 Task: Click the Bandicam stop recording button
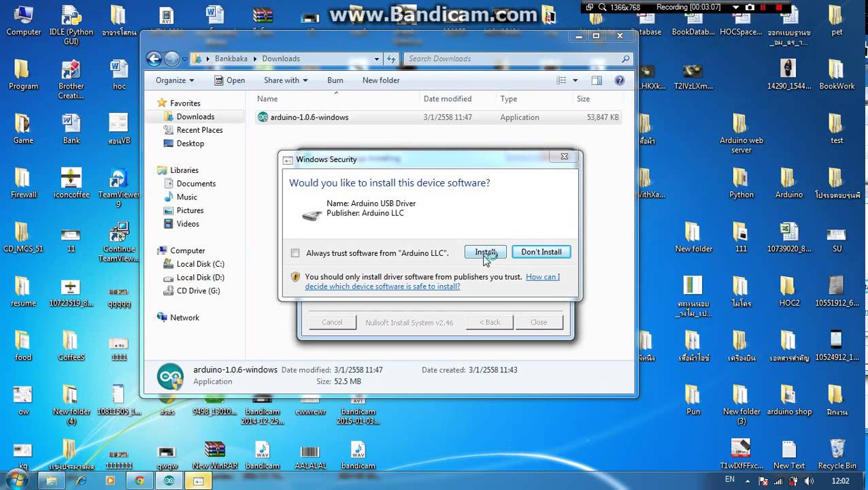click(x=779, y=7)
